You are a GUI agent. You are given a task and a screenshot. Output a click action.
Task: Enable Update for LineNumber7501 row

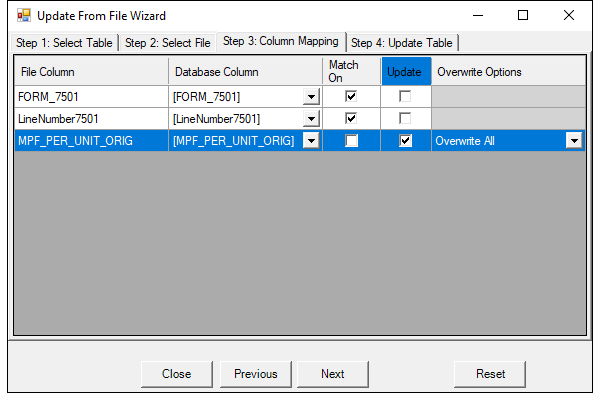point(405,118)
